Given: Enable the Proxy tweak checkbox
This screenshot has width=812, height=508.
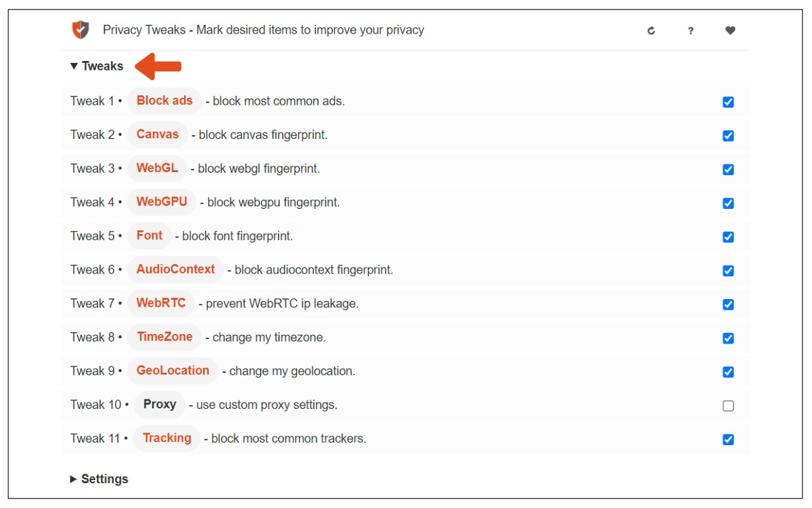Looking at the screenshot, I should point(728,406).
